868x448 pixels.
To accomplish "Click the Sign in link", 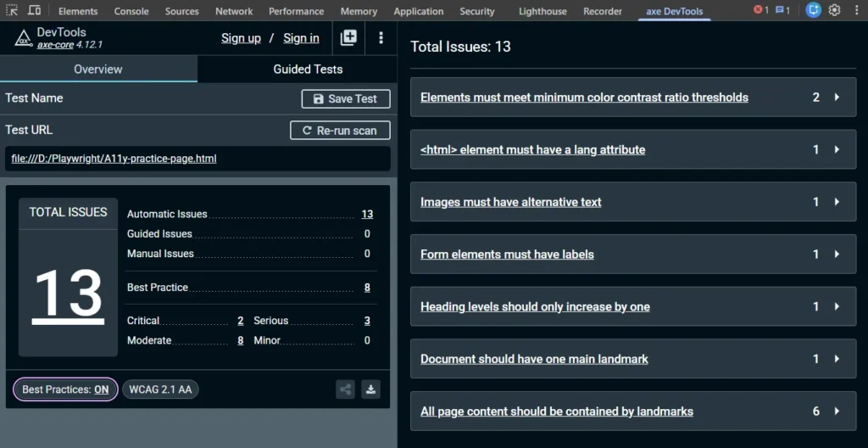I will [301, 37].
